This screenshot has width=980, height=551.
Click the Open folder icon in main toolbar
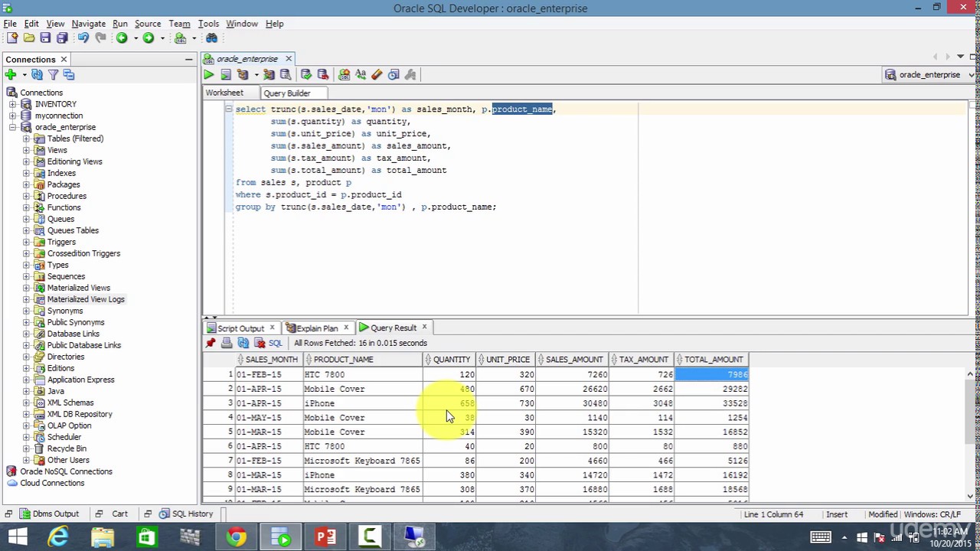28,37
